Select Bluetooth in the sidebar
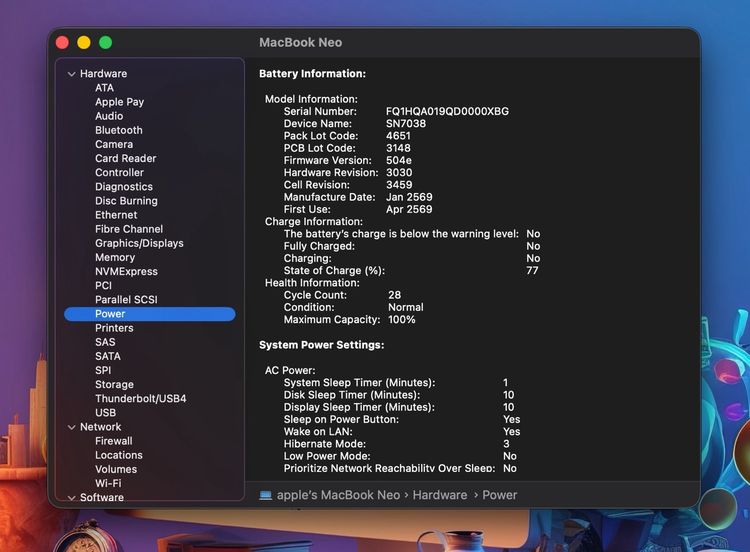 (x=119, y=130)
